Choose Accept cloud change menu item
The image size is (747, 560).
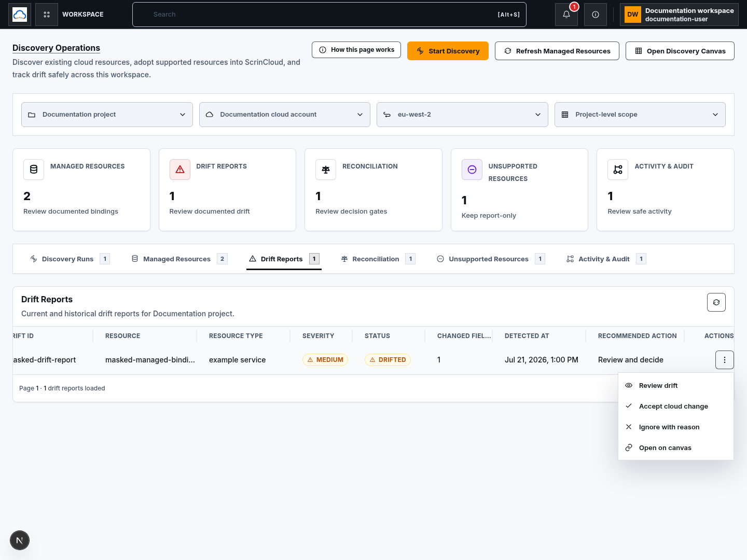[x=676, y=406]
